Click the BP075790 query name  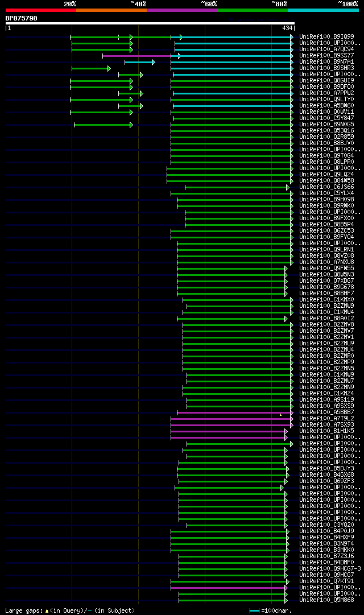(x=21, y=18)
